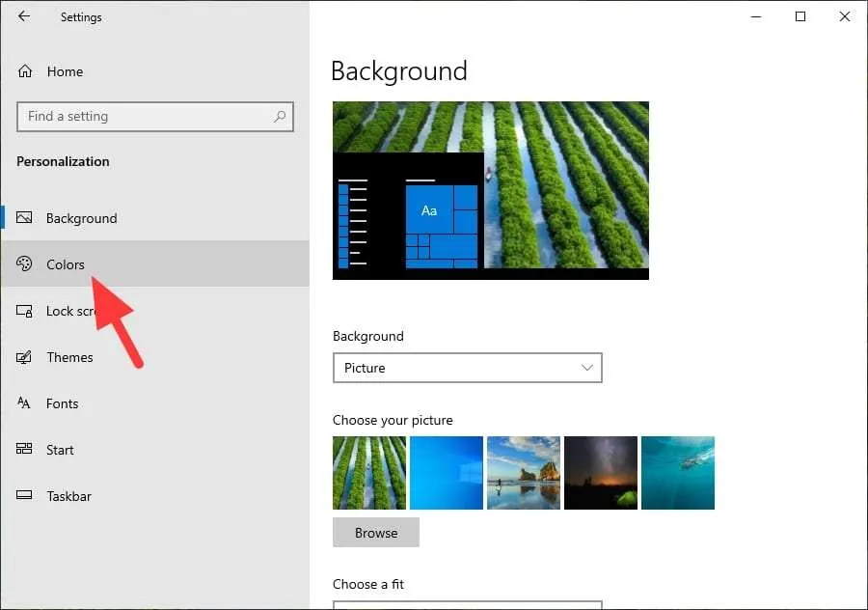Go back with the Settings back arrow

point(24,16)
